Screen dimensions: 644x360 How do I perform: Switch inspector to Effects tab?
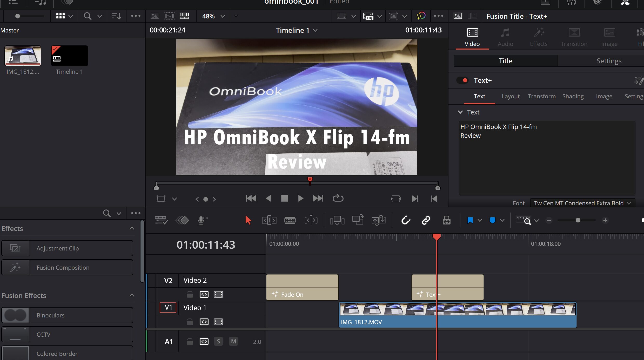click(x=539, y=38)
